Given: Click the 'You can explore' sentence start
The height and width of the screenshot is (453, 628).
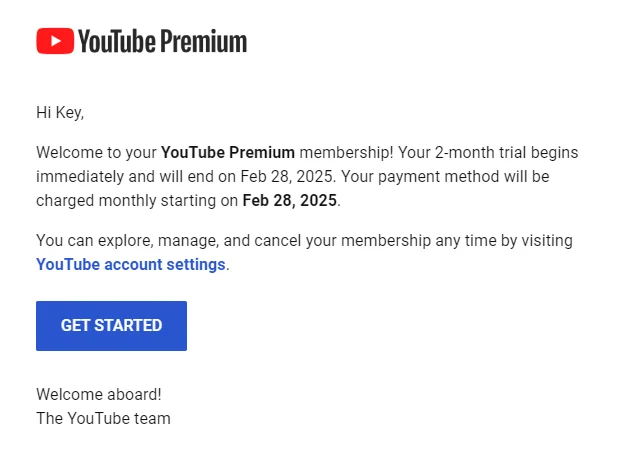Looking at the screenshot, I should pos(95,241).
